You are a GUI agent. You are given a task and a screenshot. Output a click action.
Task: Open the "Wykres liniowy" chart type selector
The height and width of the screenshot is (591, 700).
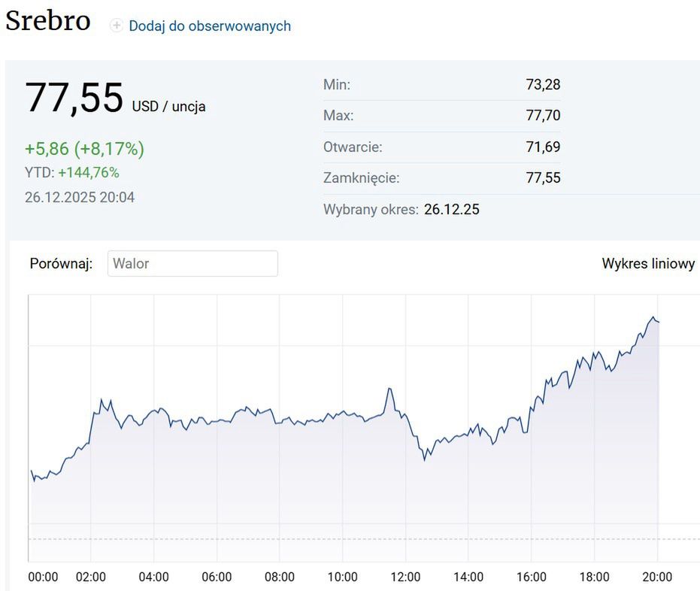click(x=648, y=264)
